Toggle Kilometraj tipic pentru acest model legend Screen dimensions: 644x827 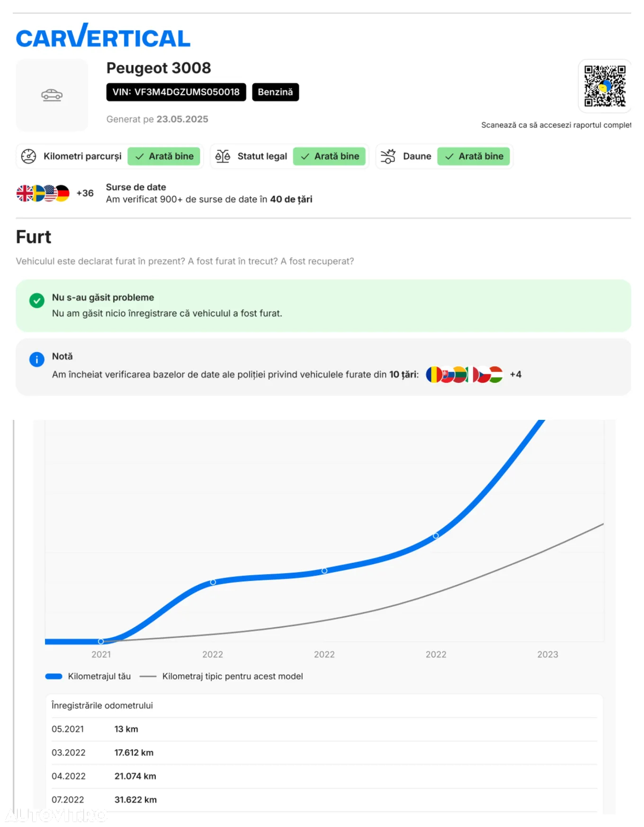pyautogui.click(x=222, y=676)
